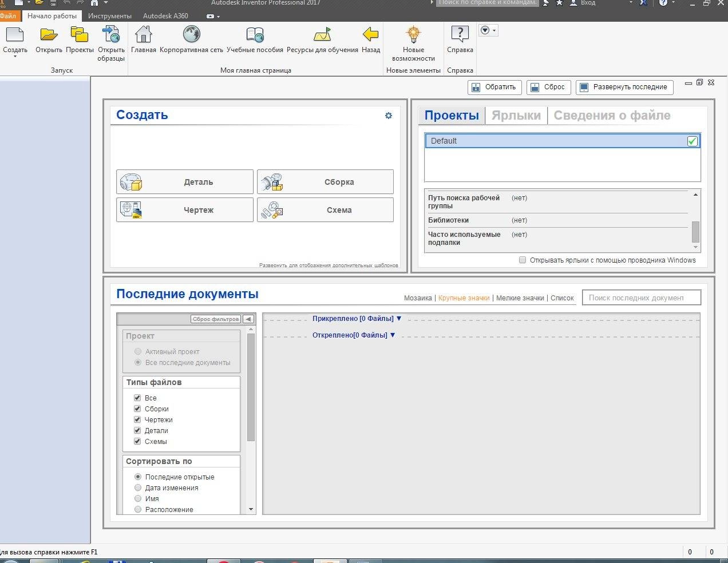Click the Создать (Create) ribbon icon

[15, 35]
